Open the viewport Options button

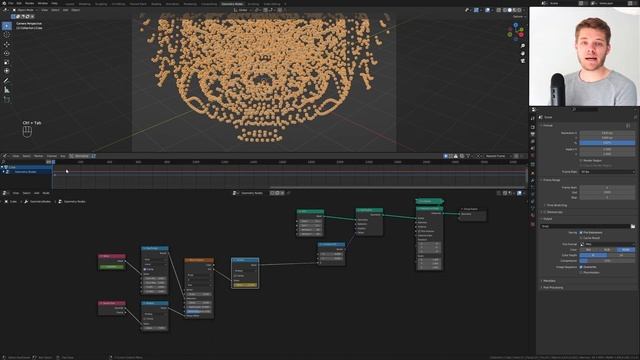[518, 16]
